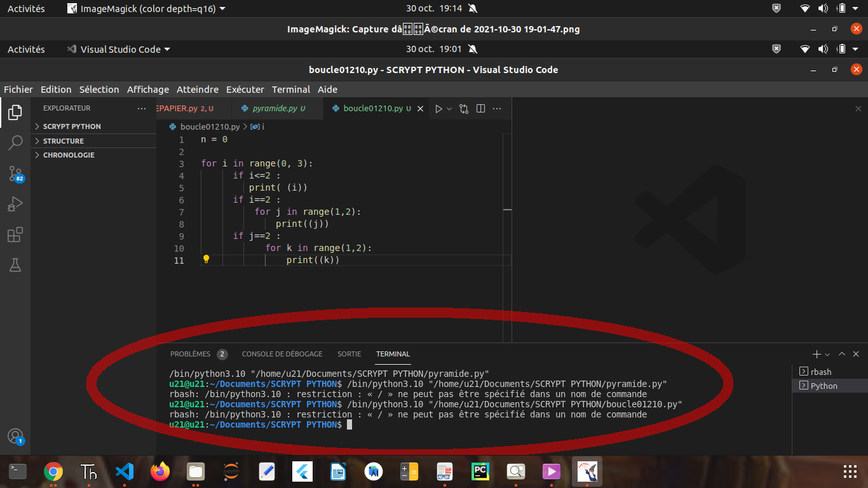Close the terminal panel

pos(856,354)
